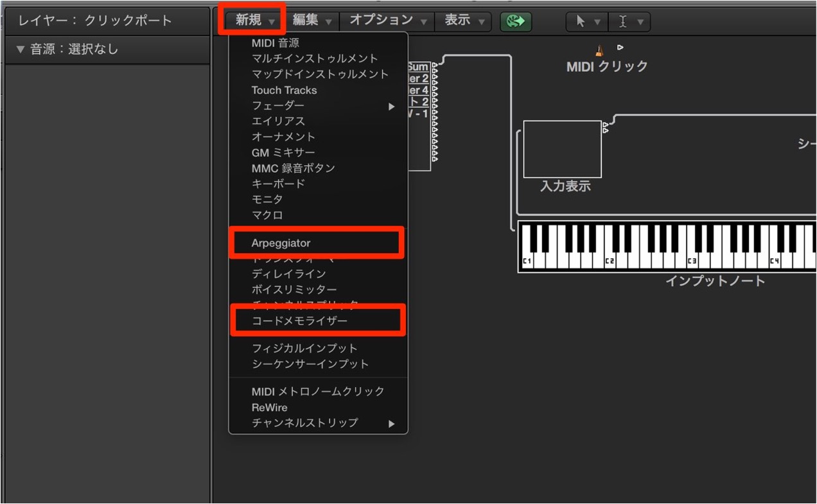Image resolution: width=817 pixels, height=504 pixels.
Task: Choose GM ミキサー from menu
Action: pyautogui.click(x=318, y=152)
